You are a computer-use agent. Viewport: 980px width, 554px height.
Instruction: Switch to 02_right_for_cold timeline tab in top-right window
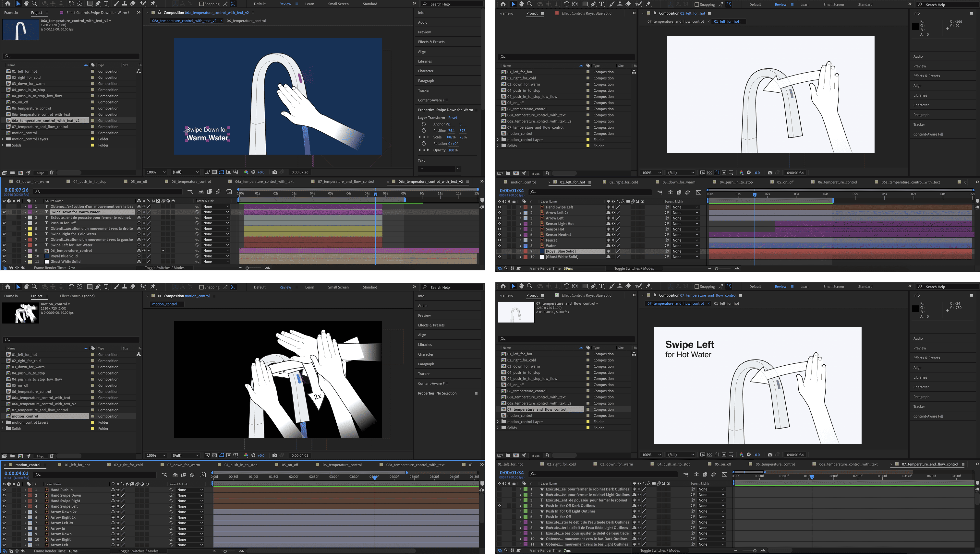coord(623,182)
